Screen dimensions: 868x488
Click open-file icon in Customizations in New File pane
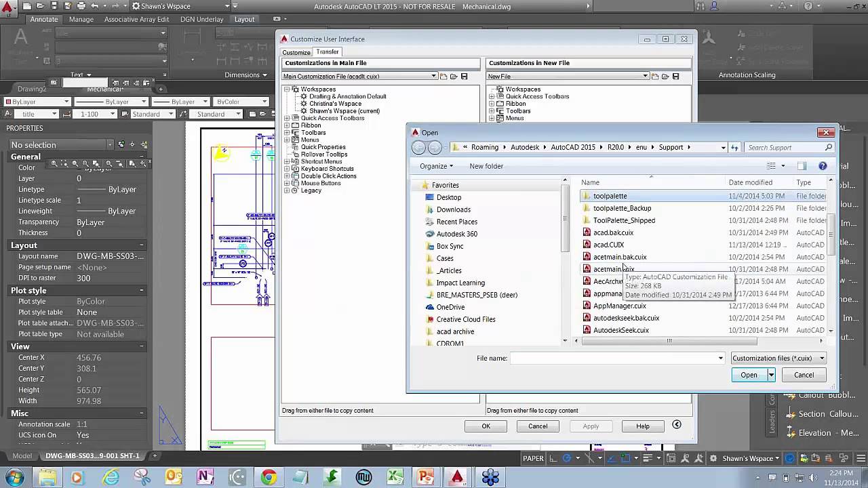tap(665, 77)
